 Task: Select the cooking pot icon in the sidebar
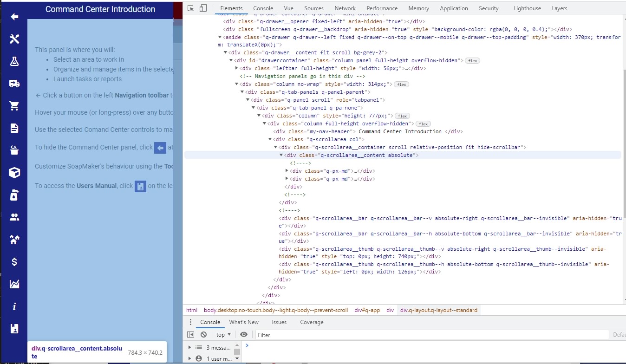tap(14, 150)
